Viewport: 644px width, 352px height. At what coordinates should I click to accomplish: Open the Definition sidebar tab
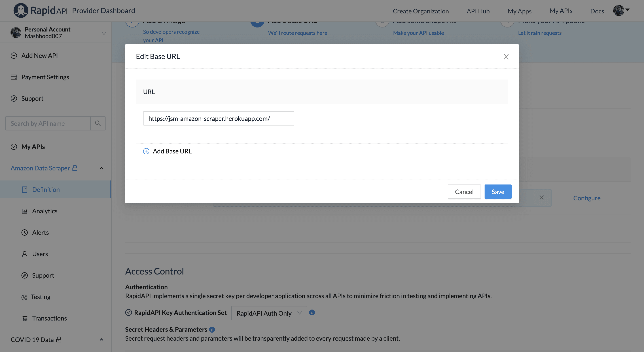tap(55, 189)
